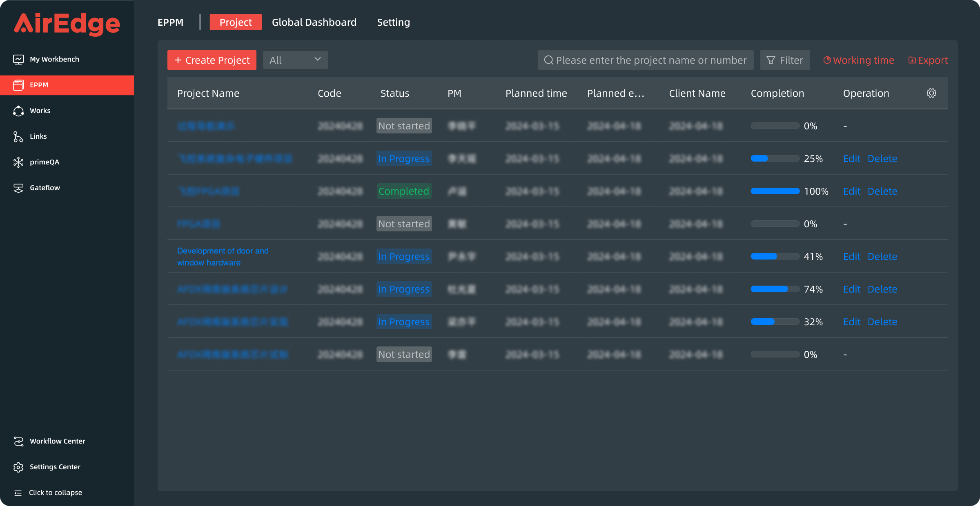
Task: Click the Completion column header
Action: pos(777,93)
